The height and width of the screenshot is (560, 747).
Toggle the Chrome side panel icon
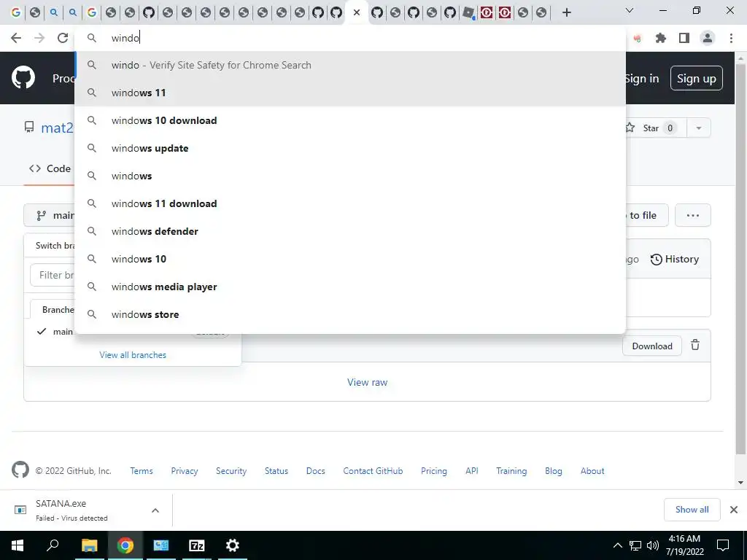click(x=684, y=38)
